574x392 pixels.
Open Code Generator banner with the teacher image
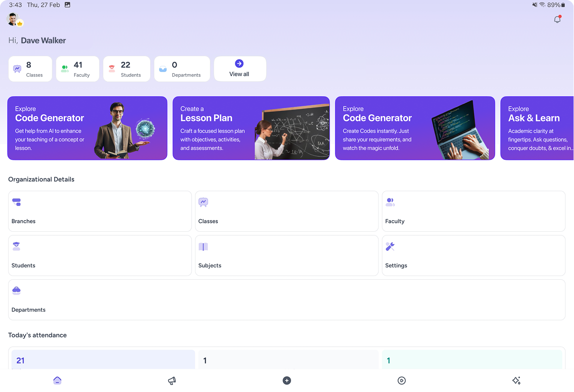click(x=87, y=128)
